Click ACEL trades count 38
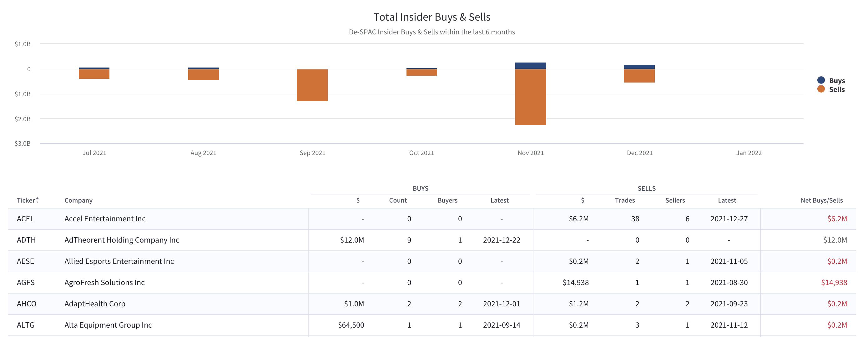868x337 pixels. coord(635,219)
